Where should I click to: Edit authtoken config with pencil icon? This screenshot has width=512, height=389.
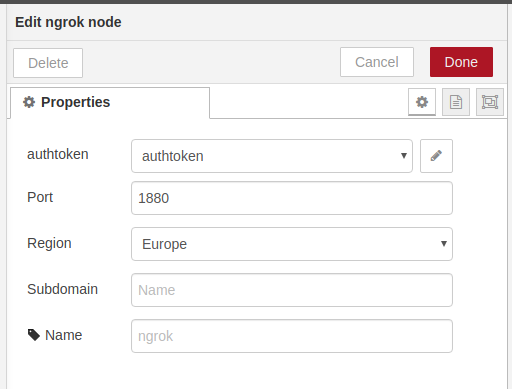coord(436,156)
